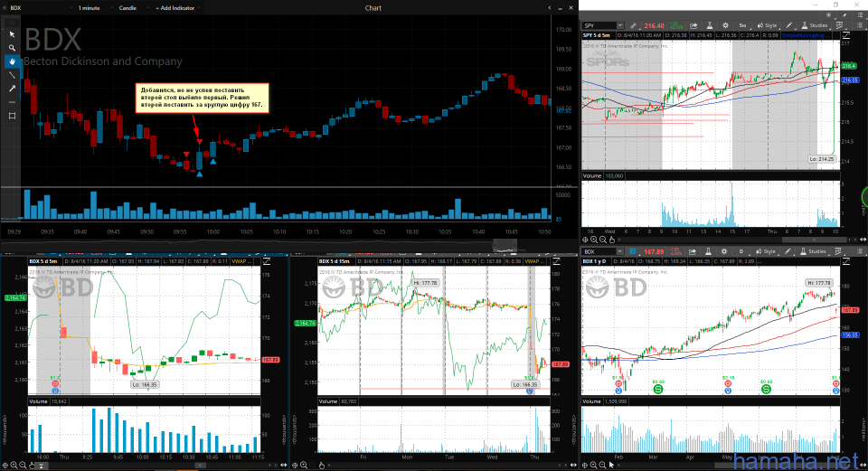
Task: Open the D timeframe selector in BDX toolbar
Action: [x=741, y=251]
